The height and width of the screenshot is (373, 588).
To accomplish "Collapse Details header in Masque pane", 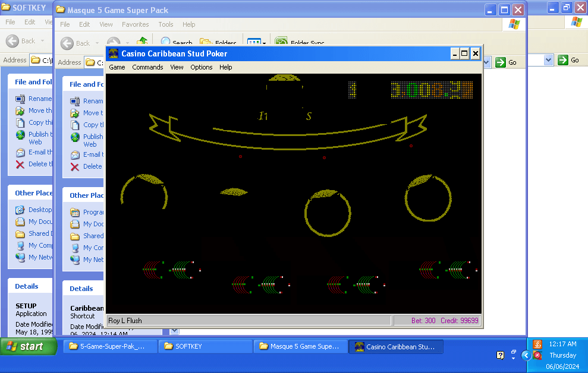I will click(83, 289).
